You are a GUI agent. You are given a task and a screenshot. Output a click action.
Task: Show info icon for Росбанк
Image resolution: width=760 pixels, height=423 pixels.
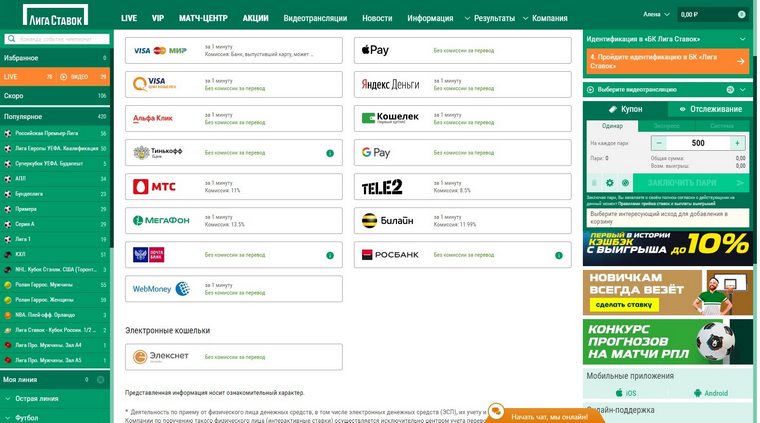click(x=559, y=255)
